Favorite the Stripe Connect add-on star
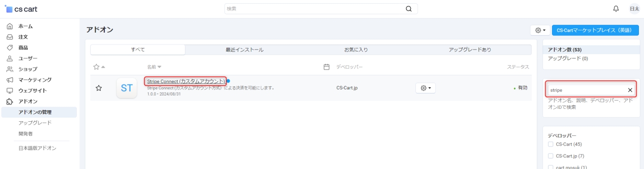This screenshot has width=644, height=169. click(x=98, y=88)
